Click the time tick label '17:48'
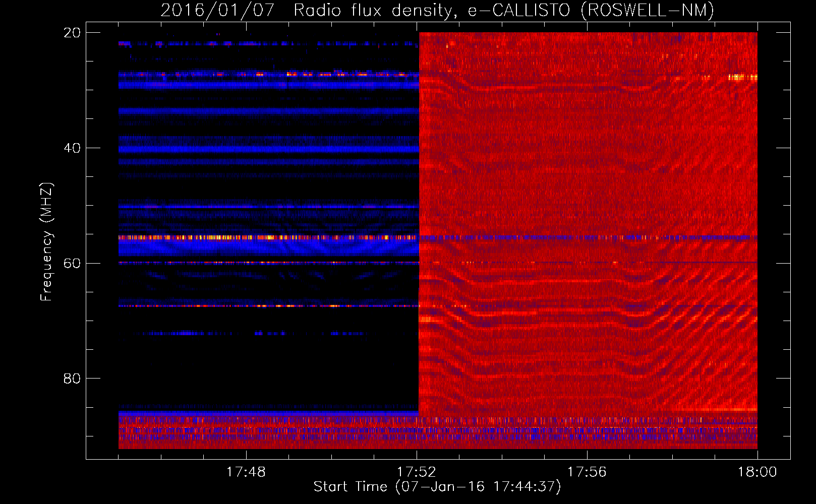The height and width of the screenshot is (504, 816). click(246, 472)
